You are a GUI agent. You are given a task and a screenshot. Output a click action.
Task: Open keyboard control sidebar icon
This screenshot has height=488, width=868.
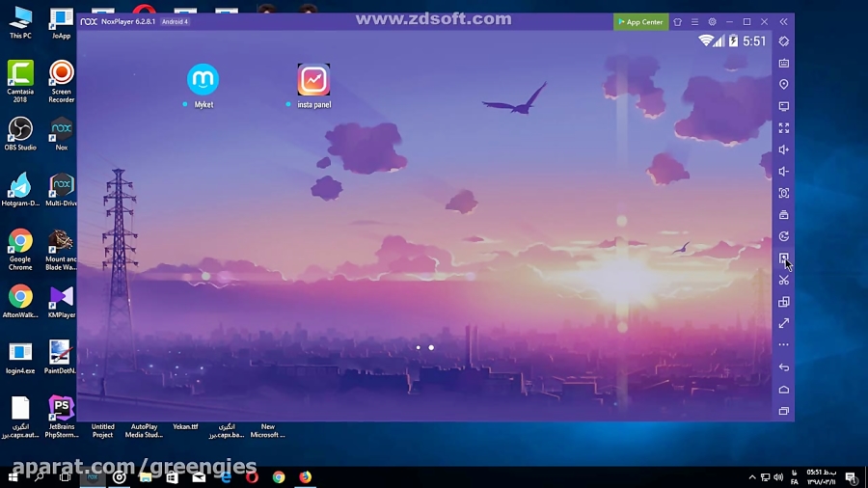pos(784,63)
